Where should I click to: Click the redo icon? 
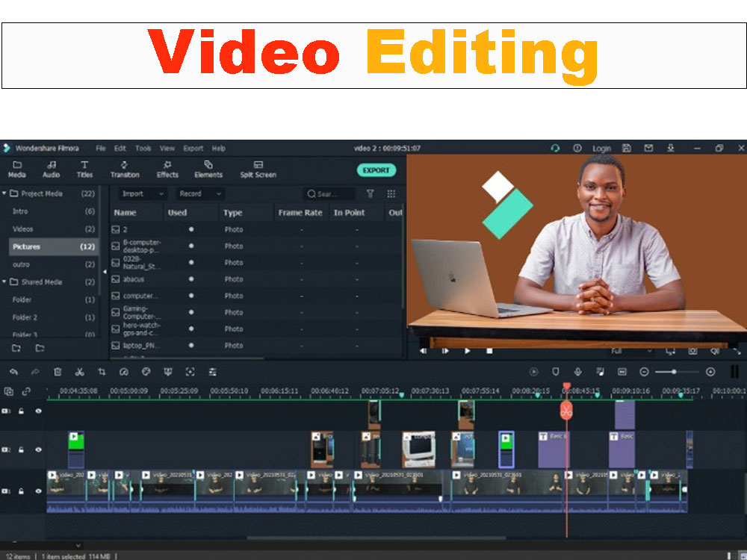click(x=35, y=372)
